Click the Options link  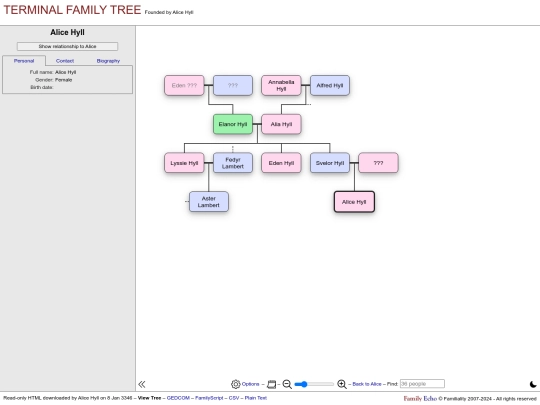[x=250, y=384]
